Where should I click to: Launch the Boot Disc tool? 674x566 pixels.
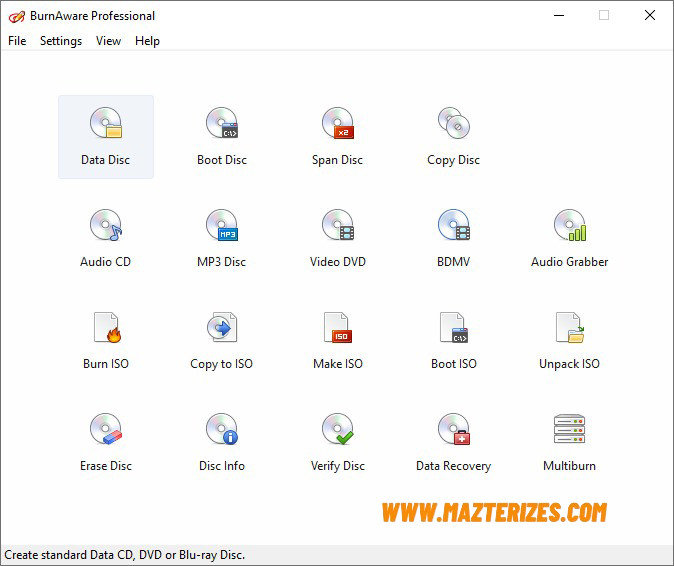tap(222, 137)
